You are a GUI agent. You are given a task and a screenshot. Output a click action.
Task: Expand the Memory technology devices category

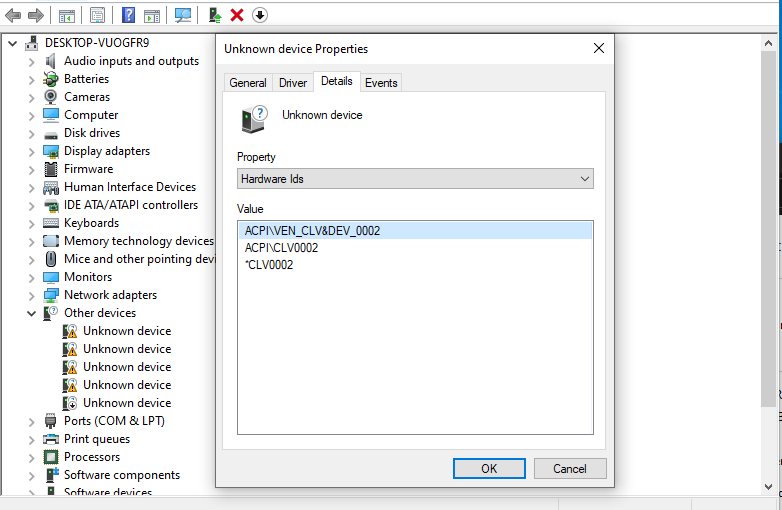[x=31, y=242]
